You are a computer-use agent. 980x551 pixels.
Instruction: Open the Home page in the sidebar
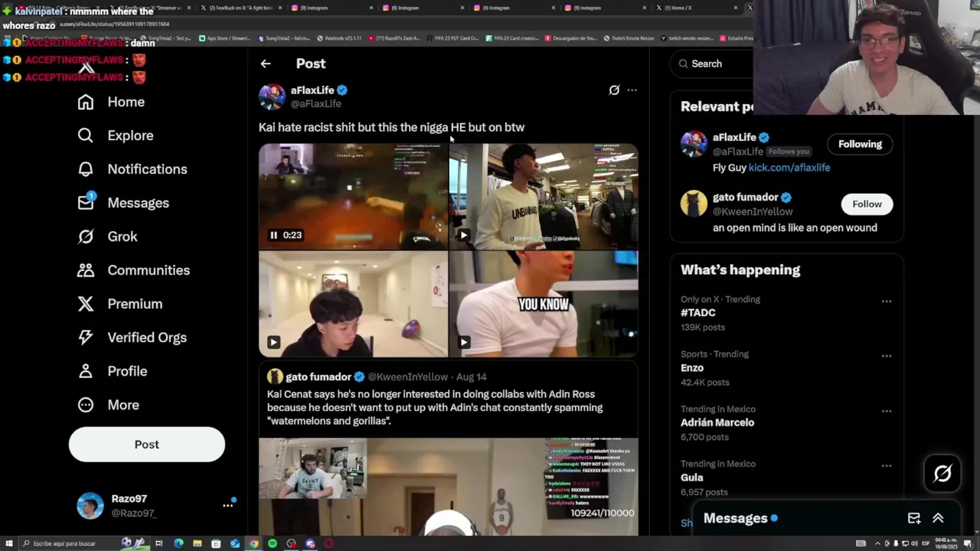[111, 102]
